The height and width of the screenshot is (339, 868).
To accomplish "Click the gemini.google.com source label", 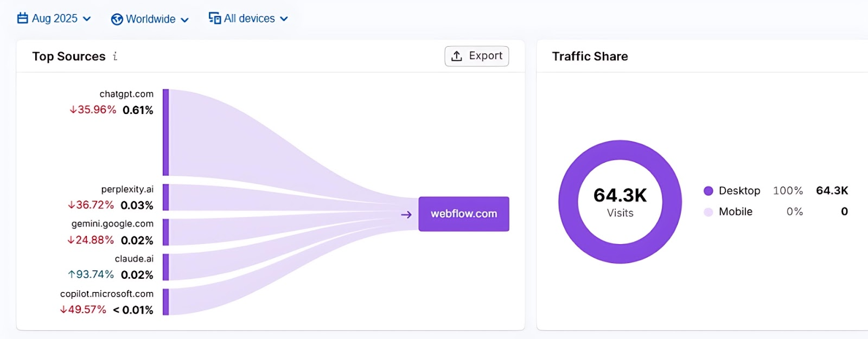I will [112, 224].
